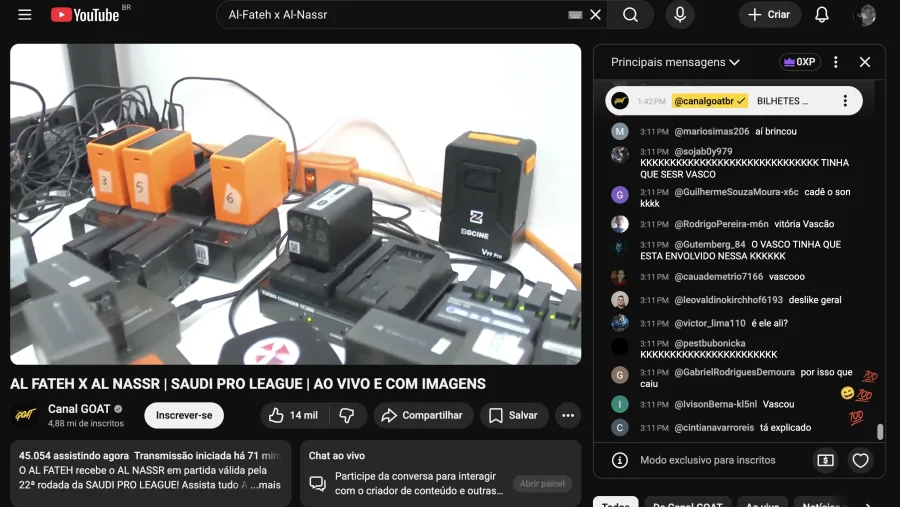
Task: Click the video player thumbnail
Action: pos(295,204)
